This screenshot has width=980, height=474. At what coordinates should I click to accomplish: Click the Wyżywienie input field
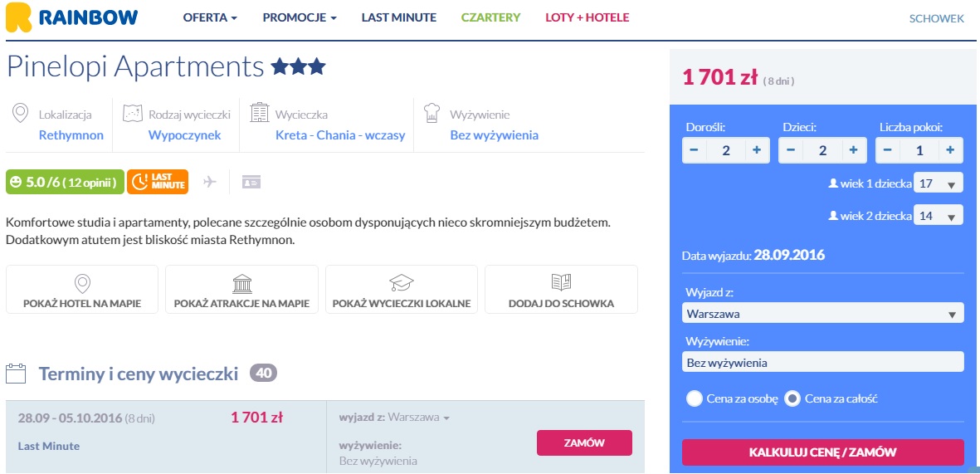(x=822, y=362)
